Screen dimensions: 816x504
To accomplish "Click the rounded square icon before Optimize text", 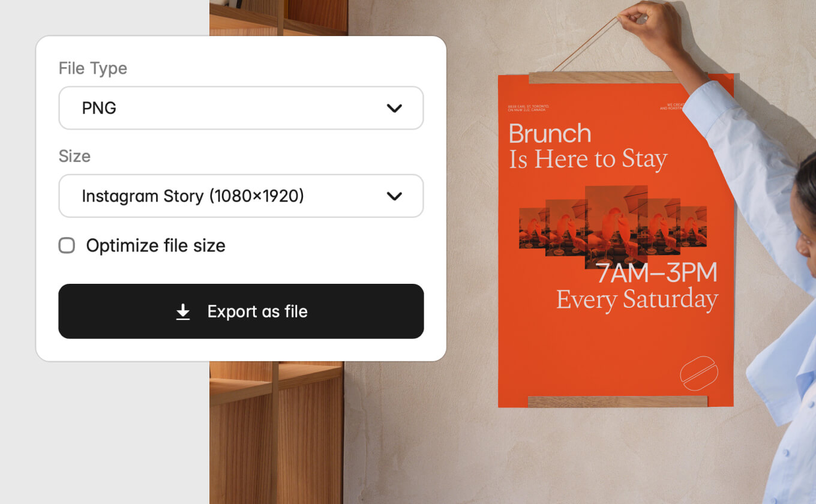I will 66,245.
